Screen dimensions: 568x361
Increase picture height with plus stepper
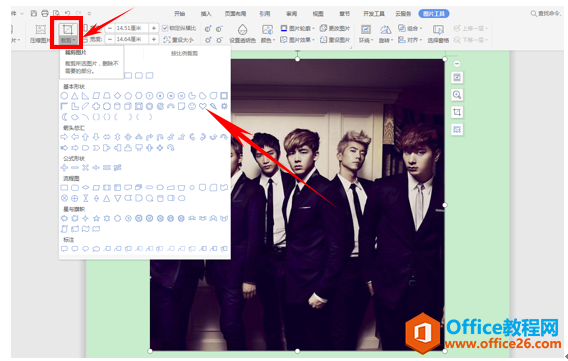[154, 28]
